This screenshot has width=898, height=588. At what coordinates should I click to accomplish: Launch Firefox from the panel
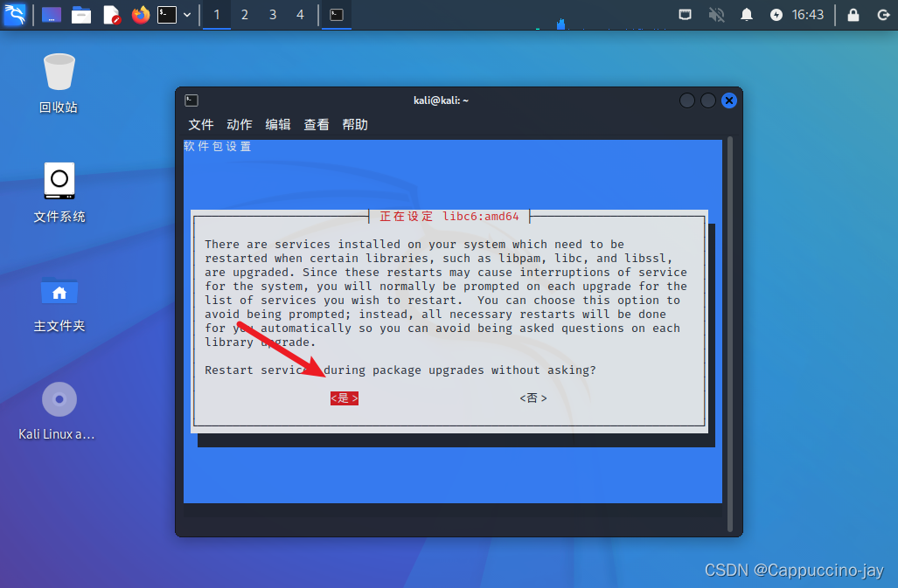pyautogui.click(x=140, y=14)
